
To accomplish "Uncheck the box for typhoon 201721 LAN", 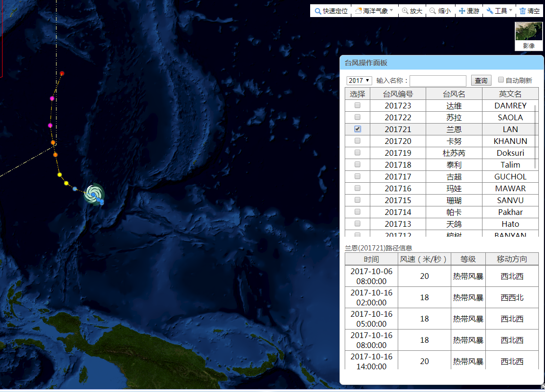I will [x=357, y=129].
